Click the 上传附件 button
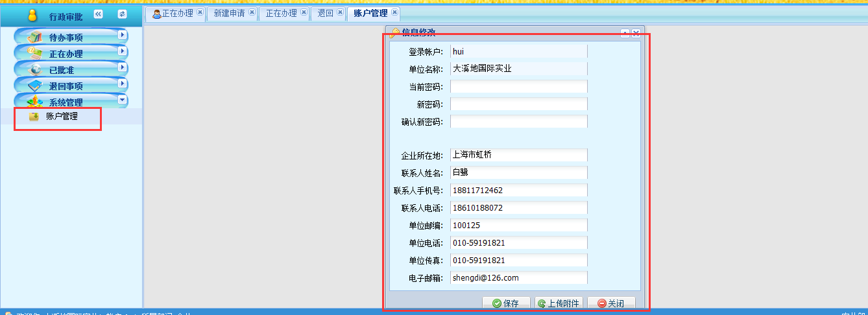The image size is (868, 315). tap(559, 303)
